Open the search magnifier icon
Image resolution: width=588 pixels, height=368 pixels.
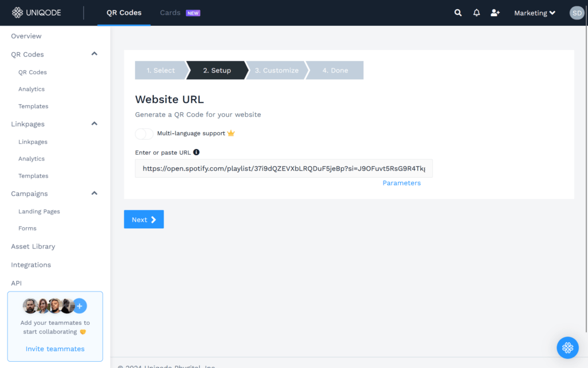pos(458,13)
